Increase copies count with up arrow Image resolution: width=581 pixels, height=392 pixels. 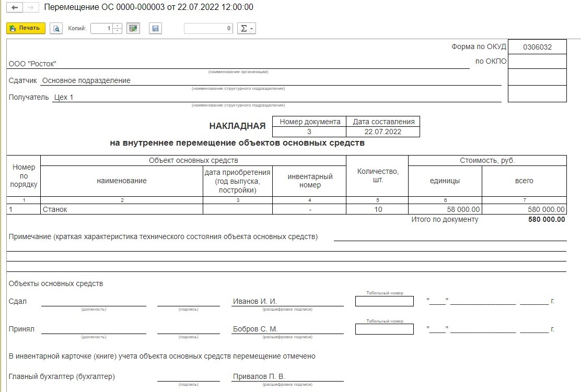[x=118, y=26]
